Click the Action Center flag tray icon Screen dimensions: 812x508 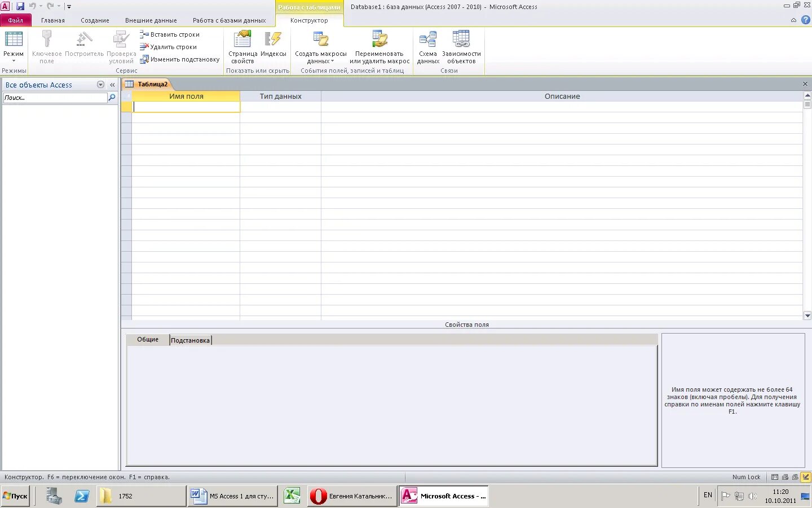(x=726, y=496)
